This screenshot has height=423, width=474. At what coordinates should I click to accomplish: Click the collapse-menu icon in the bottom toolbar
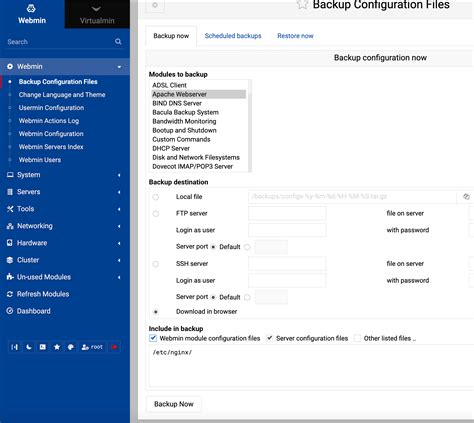click(x=15, y=347)
